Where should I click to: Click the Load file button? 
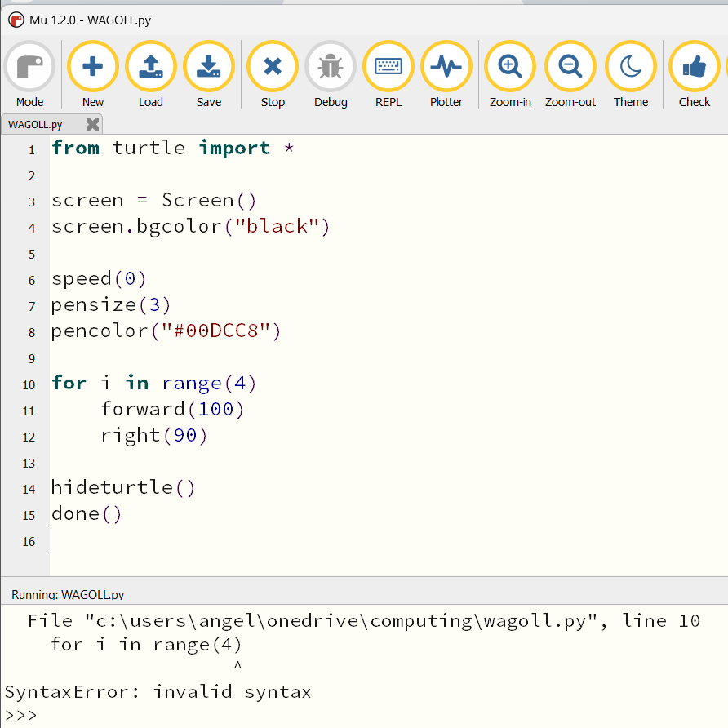151,75
